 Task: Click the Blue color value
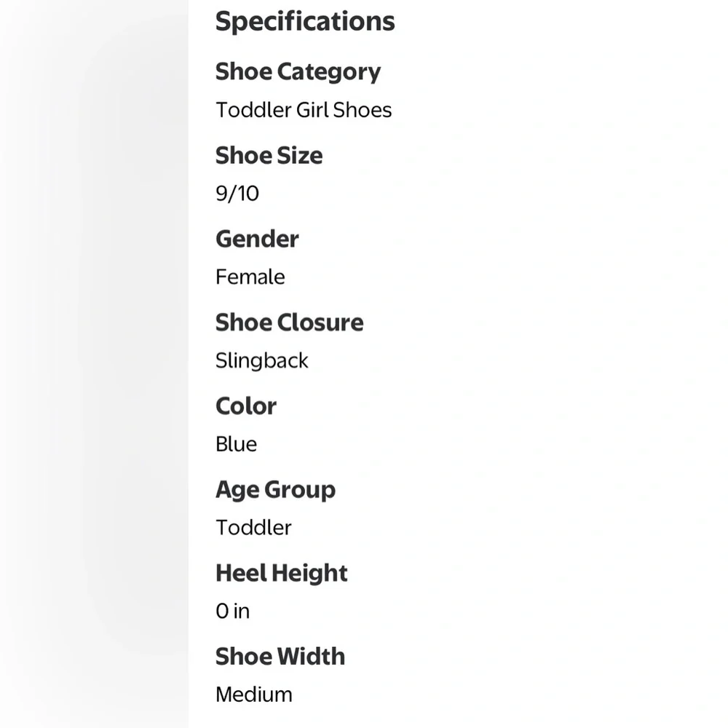point(236,444)
